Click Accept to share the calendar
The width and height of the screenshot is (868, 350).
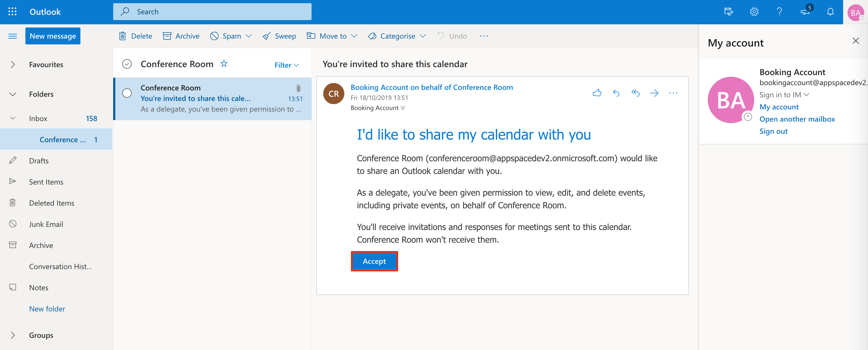coord(374,261)
